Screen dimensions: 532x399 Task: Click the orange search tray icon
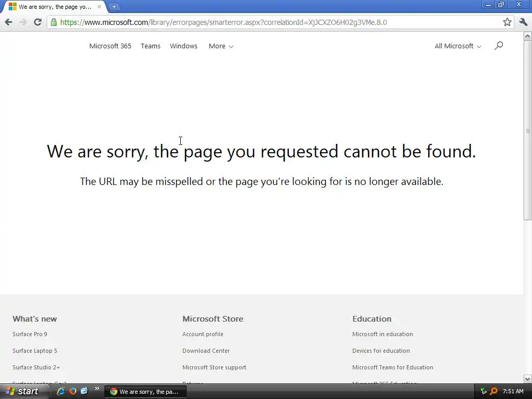494,391
